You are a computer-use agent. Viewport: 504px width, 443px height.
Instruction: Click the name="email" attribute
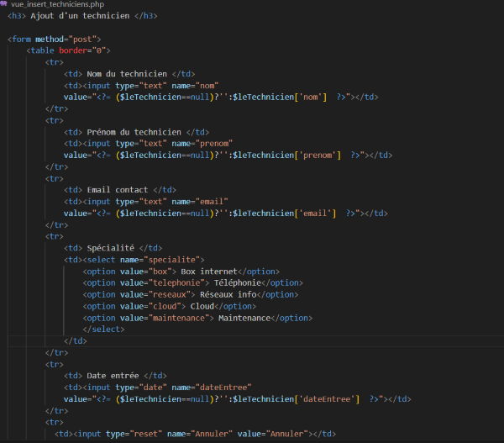(200, 202)
